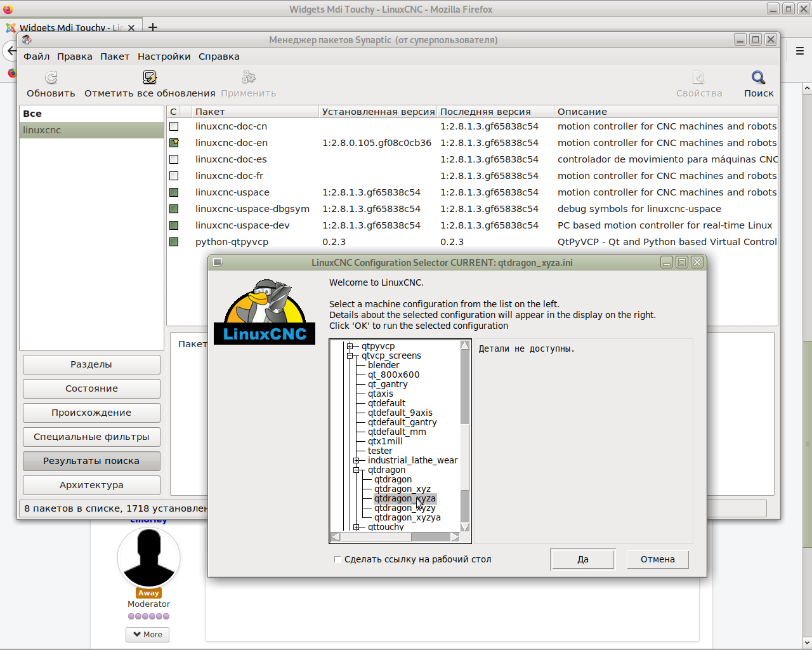The height and width of the screenshot is (650, 812).
Task: Sort by Последняя версия column header
Action: pos(495,112)
